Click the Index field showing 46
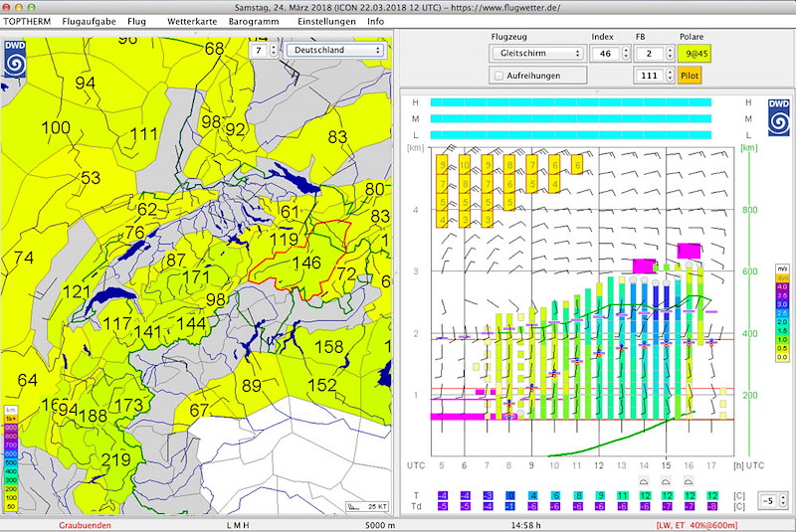Image resolution: width=796 pixels, height=532 pixels. coord(605,54)
